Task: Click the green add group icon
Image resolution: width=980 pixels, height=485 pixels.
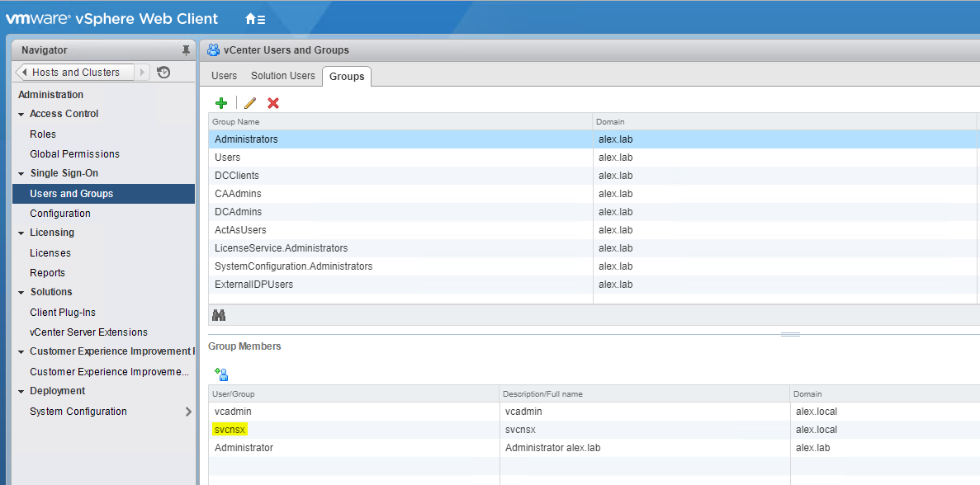Action: coord(220,103)
